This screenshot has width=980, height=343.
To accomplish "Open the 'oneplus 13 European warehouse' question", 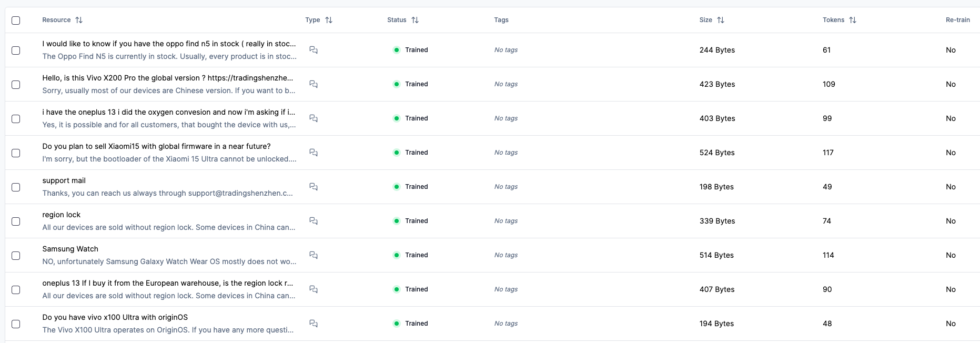I will pos(168,283).
